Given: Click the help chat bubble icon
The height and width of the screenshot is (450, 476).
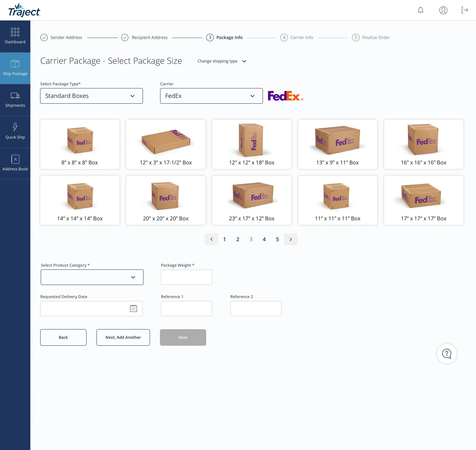Looking at the screenshot, I should [446, 354].
